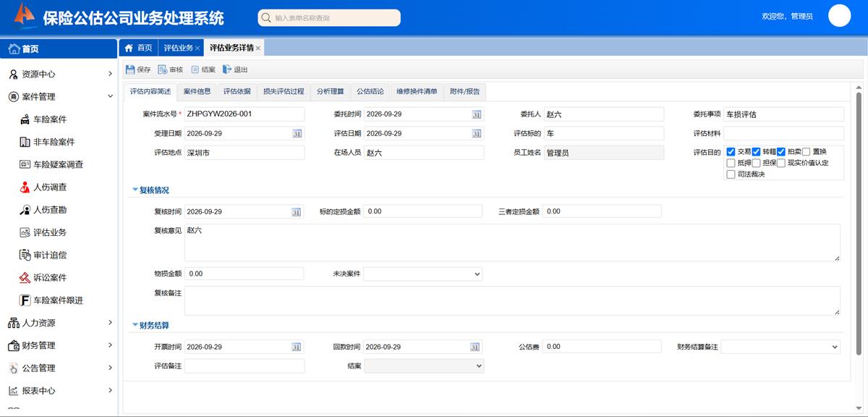The width and height of the screenshot is (868, 417).
Task: Click the home icon on 首页 tab
Action: (129, 48)
